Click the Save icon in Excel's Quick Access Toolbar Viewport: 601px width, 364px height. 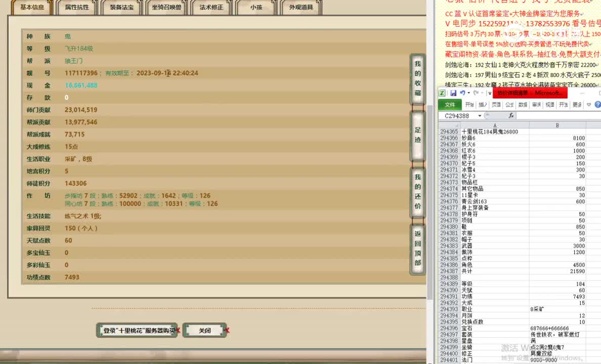coord(454,93)
